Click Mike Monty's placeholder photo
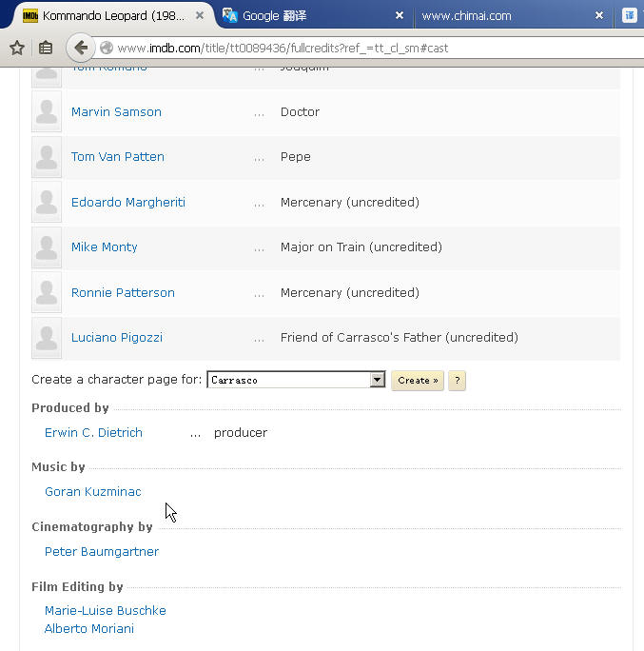Image resolution: width=644 pixels, height=651 pixels. [47, 247]
